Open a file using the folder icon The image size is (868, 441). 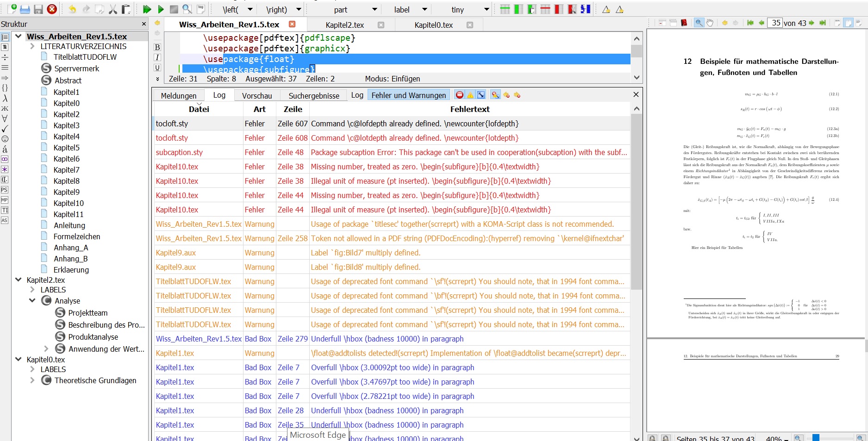click(x=25, y=9)
